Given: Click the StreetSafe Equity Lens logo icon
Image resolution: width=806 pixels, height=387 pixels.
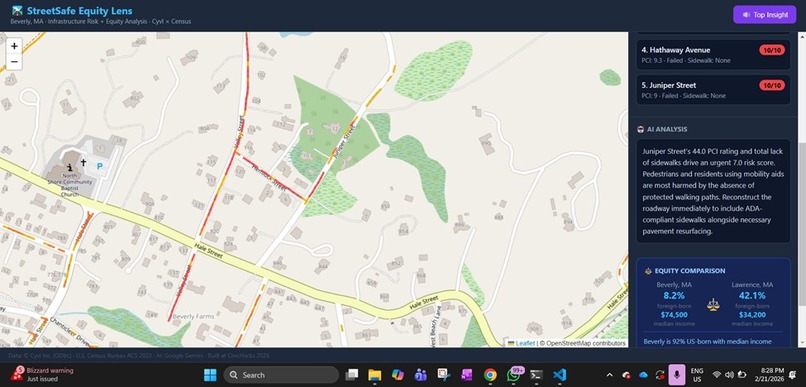Looking at the screenshot, I should point(17,10).
